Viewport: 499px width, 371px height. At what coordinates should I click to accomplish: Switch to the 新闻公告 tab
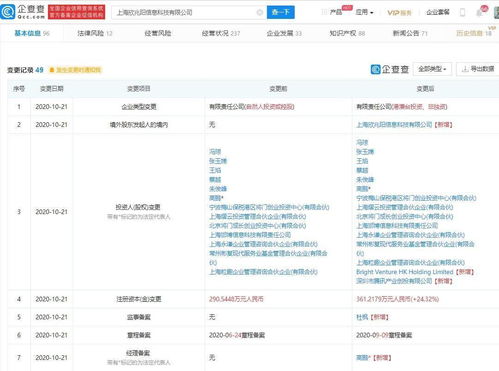tap(410, 33)
